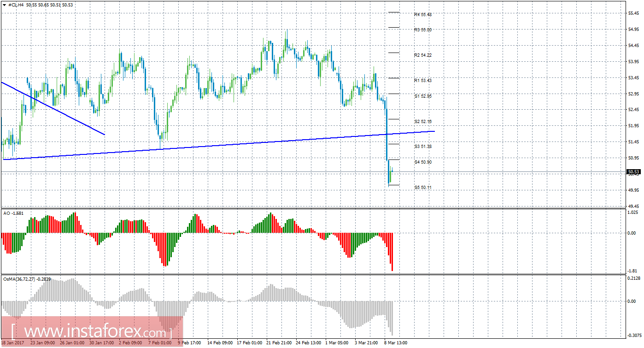Viewport: 644px width, 348px height.
Task: Pick the S2 52.16 support label
Action: (x=422, y=122)
